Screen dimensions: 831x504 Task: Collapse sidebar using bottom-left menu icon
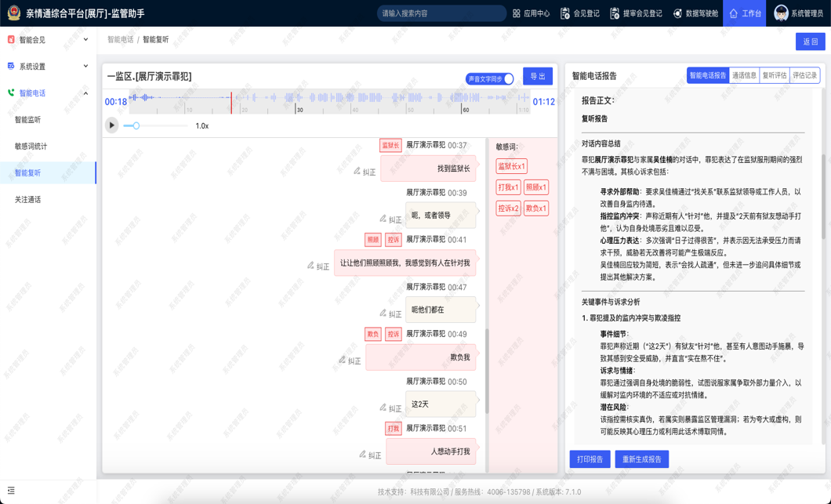click(11, 491)
